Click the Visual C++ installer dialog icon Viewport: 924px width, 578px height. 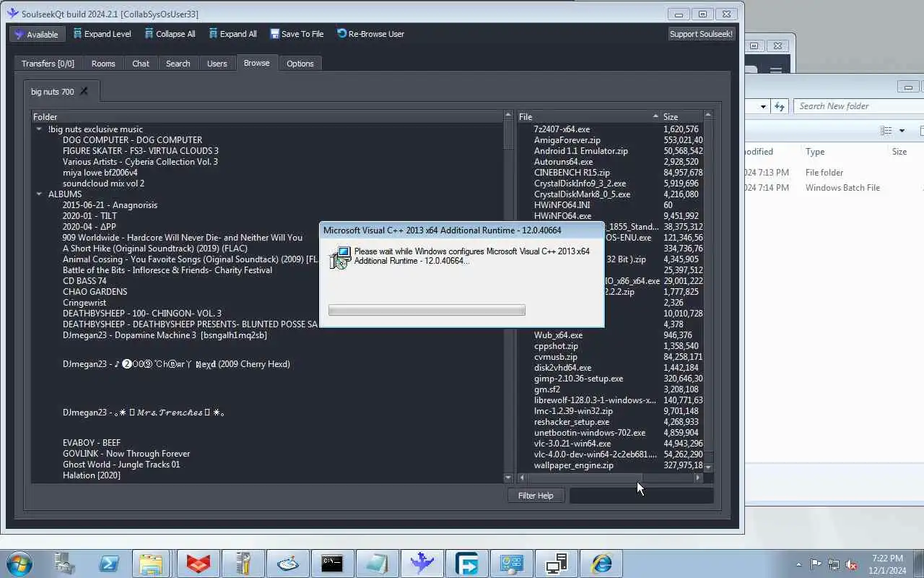(340, 258)
